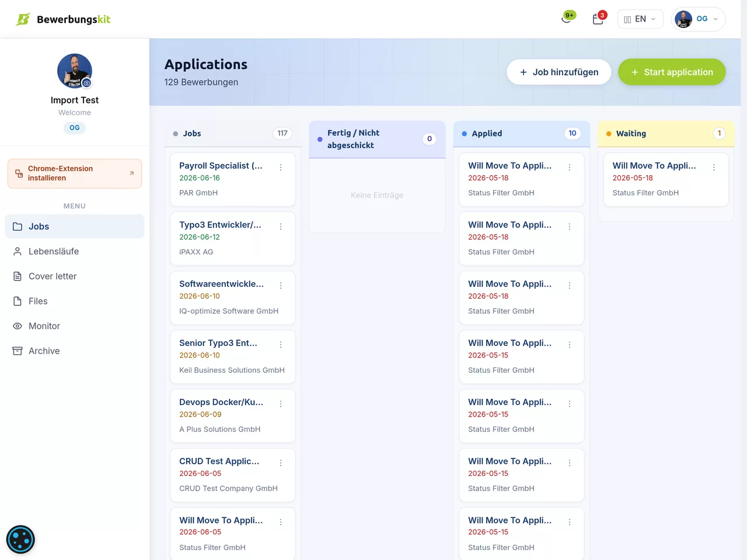Click the Bewerbungskit logo icon
Screen dimensions: 747x560
click(23, 19)
